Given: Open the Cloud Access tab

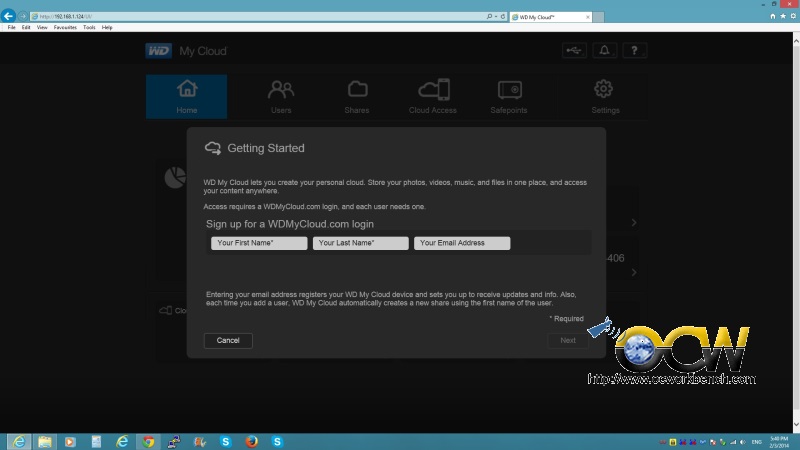Looking at the screenshot, I should pyautogui.click(x=433, y=97).
